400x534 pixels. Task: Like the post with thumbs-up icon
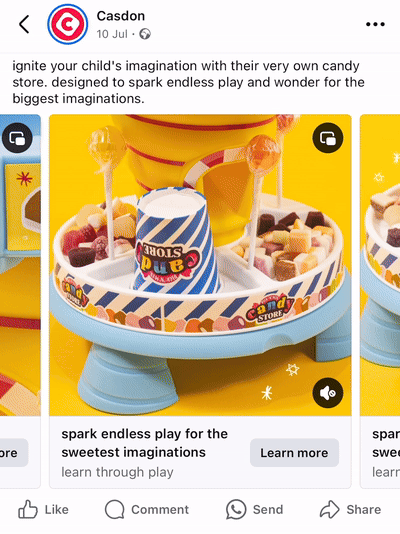[43, 509]
